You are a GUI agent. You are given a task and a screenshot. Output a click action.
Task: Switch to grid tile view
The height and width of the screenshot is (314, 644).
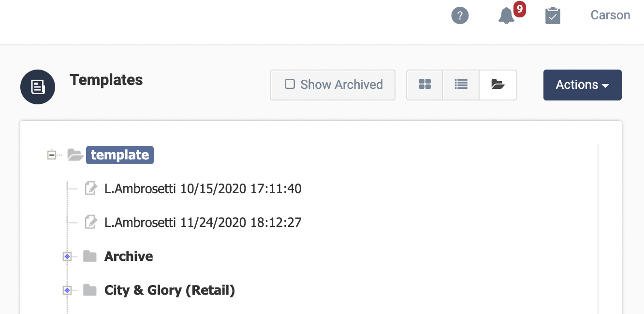click(x=424, y=85)
